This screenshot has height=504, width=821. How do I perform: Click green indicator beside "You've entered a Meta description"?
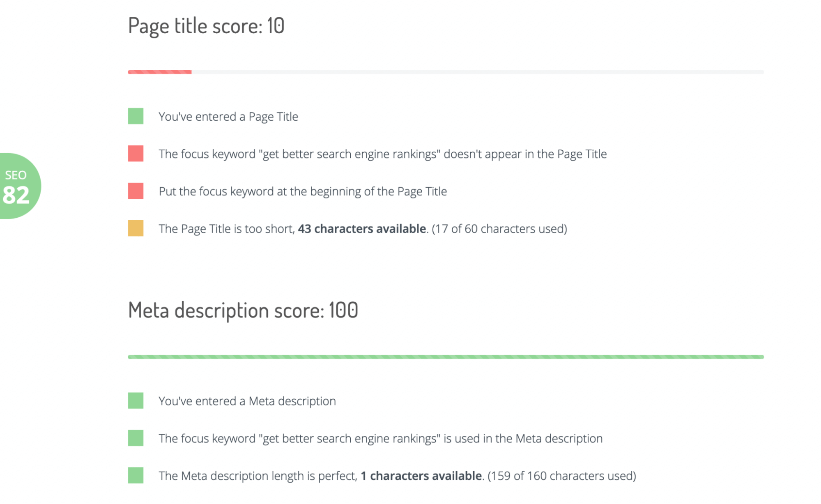136,401
